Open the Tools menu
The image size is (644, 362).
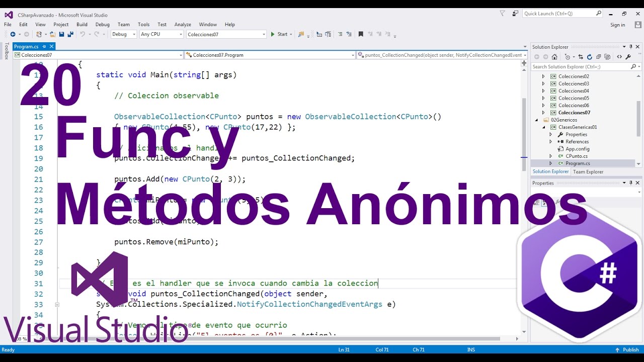(x=144, y=24)
